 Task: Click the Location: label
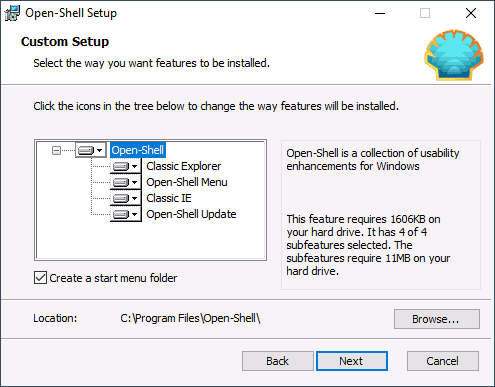[55, 318]
